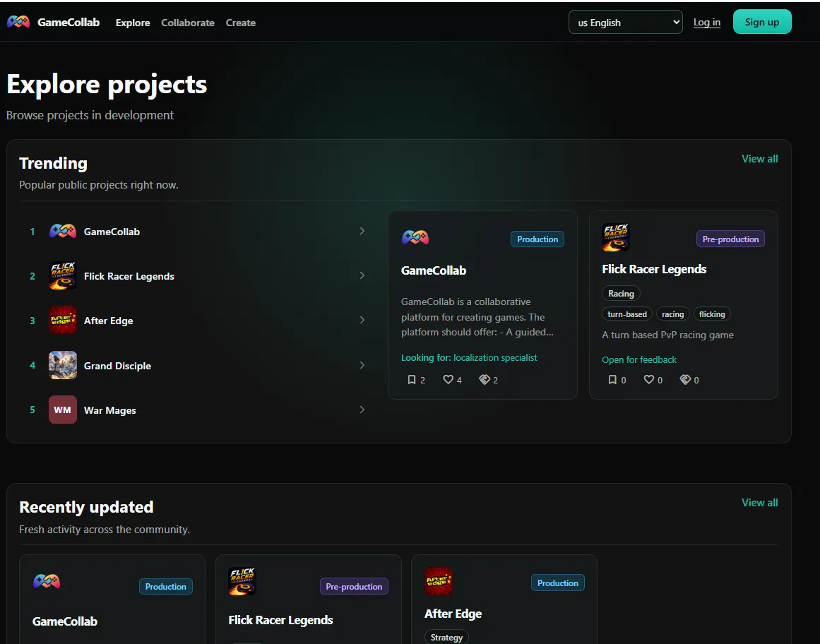Expand the War Mages row chevron

pos(362,410)
